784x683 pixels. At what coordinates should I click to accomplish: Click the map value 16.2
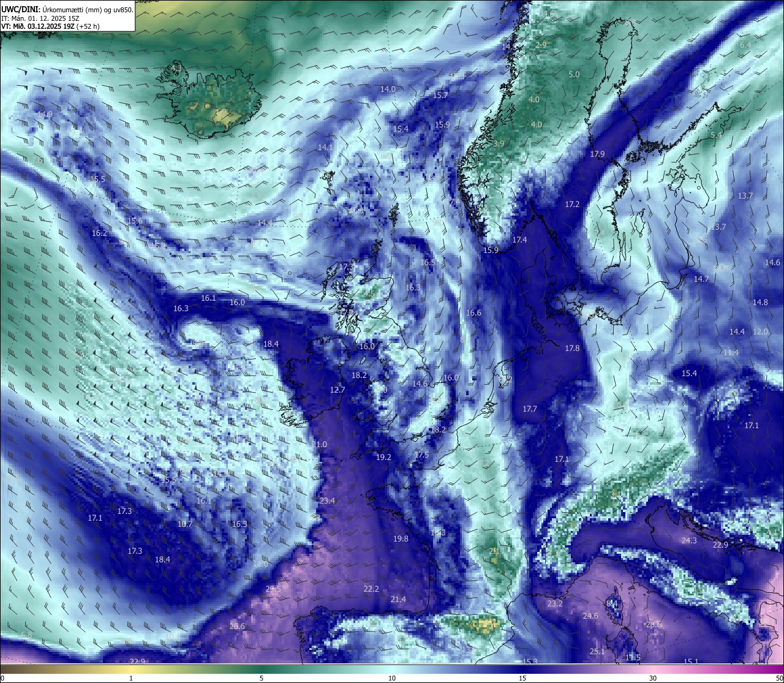point(99,233)
